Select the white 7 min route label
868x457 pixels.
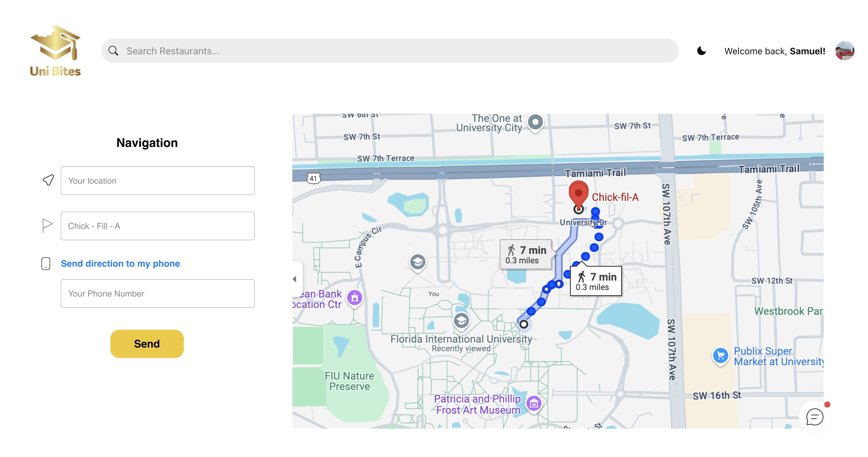596,281
